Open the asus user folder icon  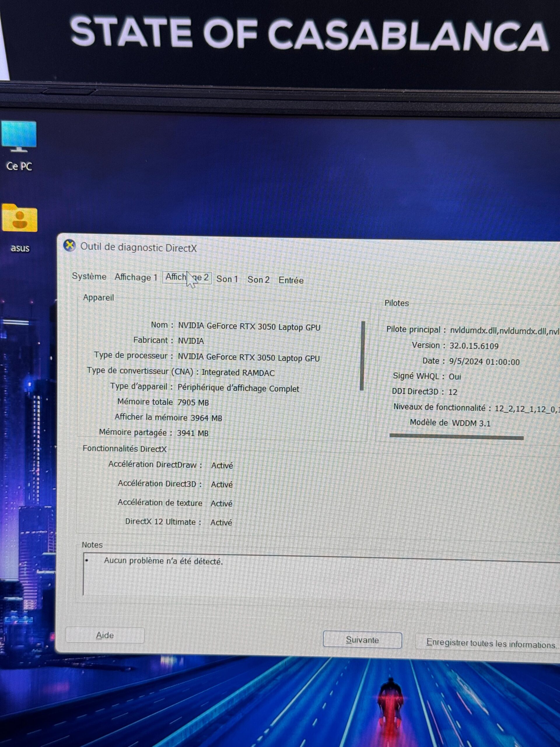[20, 228]
